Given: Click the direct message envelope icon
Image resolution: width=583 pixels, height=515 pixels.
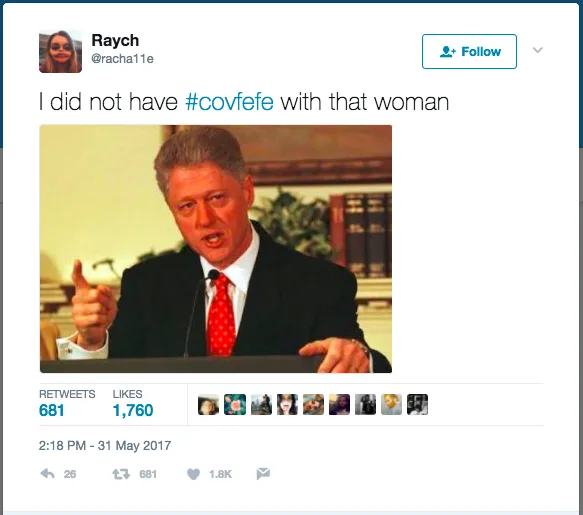Looking at the screenshot, I should [263, 474].
